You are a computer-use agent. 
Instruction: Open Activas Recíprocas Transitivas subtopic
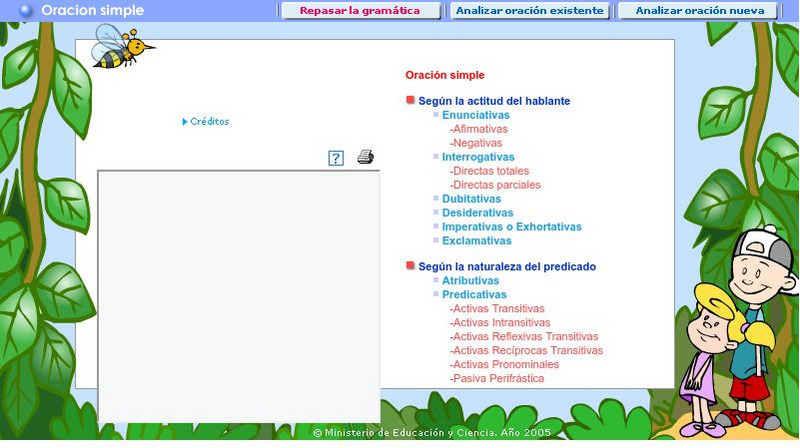(x=526, y=351)
